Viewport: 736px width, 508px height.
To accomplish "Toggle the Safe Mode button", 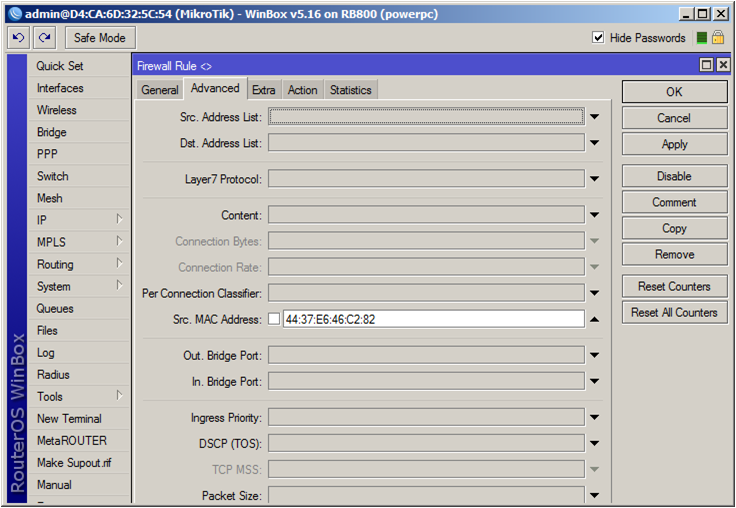I will coord(101,37).
